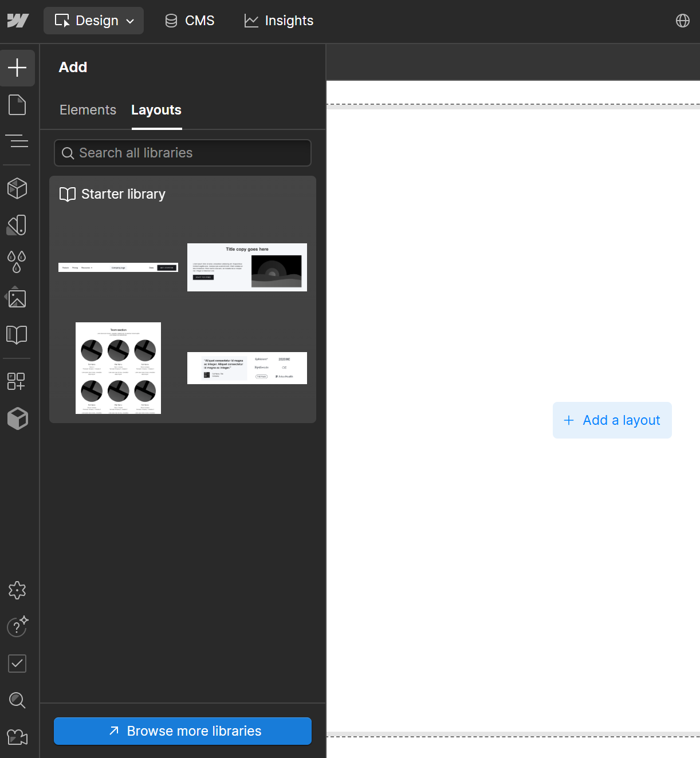This screenshot has width=700, height=758.
Task: Select the Team section layout thumbnail
Action: pos(118,368)
